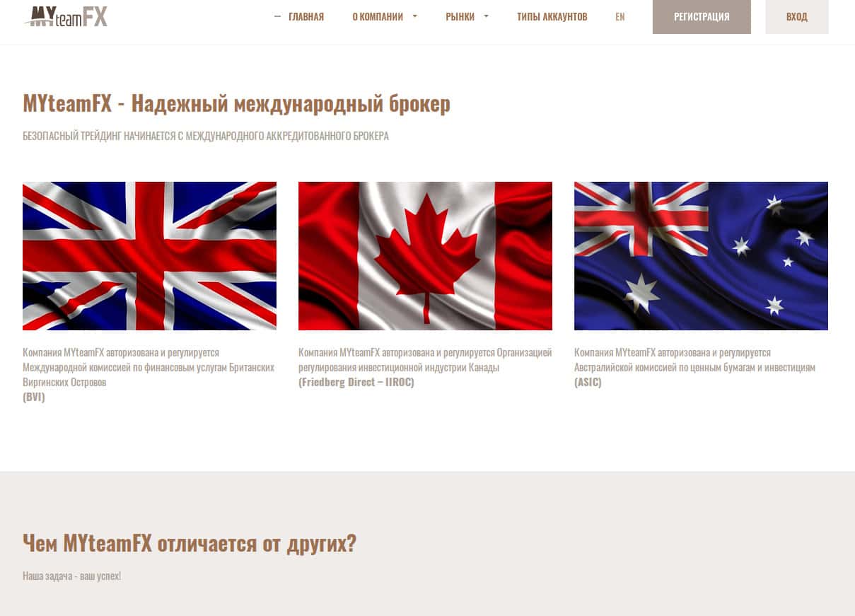
Task: Click the (BVI) text
Action: [x=34, y=397]
